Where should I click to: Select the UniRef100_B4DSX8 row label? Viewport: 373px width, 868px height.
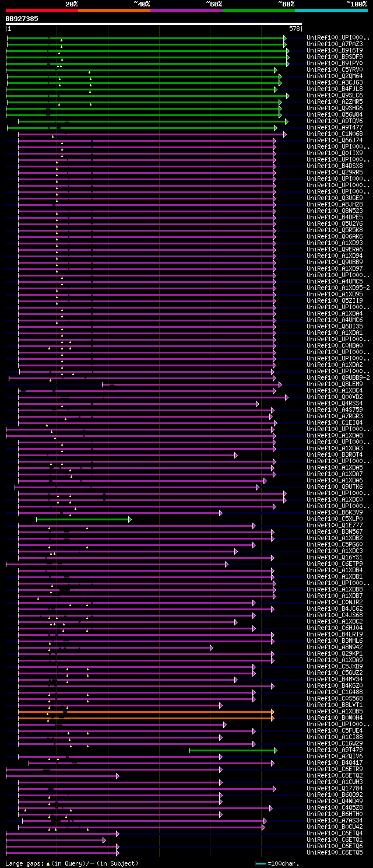point(335,166)
